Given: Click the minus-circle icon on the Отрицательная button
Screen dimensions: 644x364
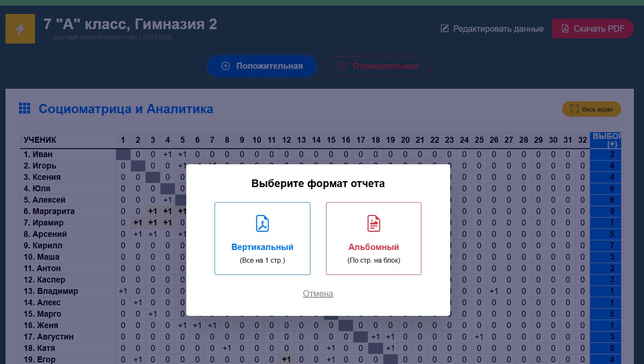Looking at the screenshot, I should pyautogui.click(x=342, y=66).
